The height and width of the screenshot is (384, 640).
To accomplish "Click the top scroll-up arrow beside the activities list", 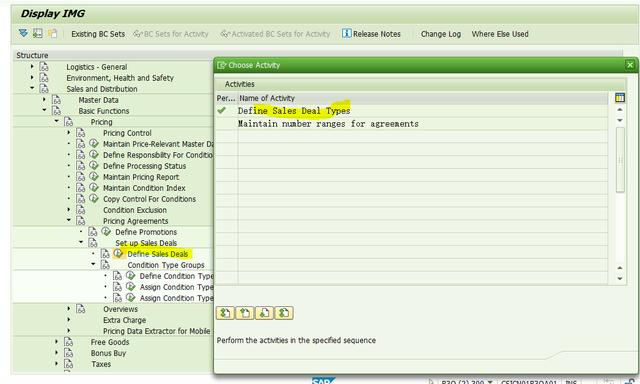I will tap(620, 109).
